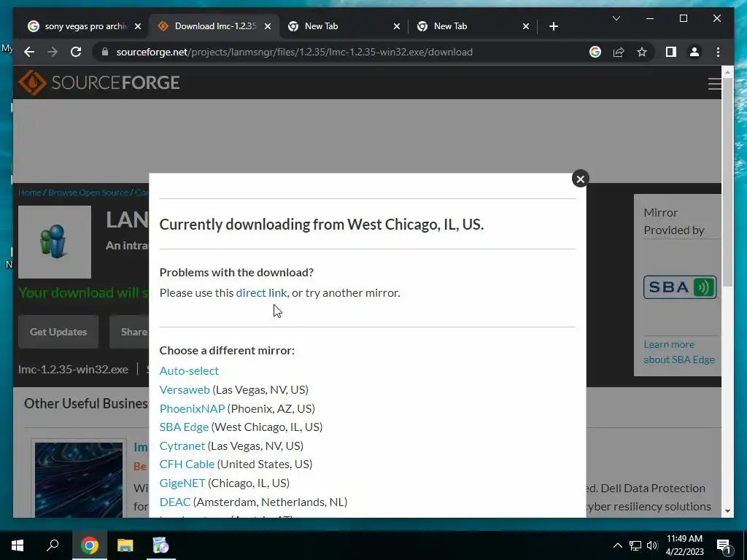Open the Windows Start menu

(x=18, y=545)
